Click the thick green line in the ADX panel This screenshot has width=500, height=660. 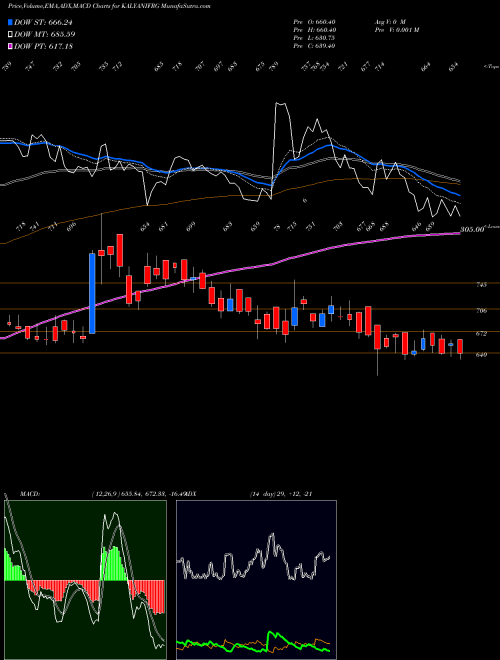(x=276, y=635)
